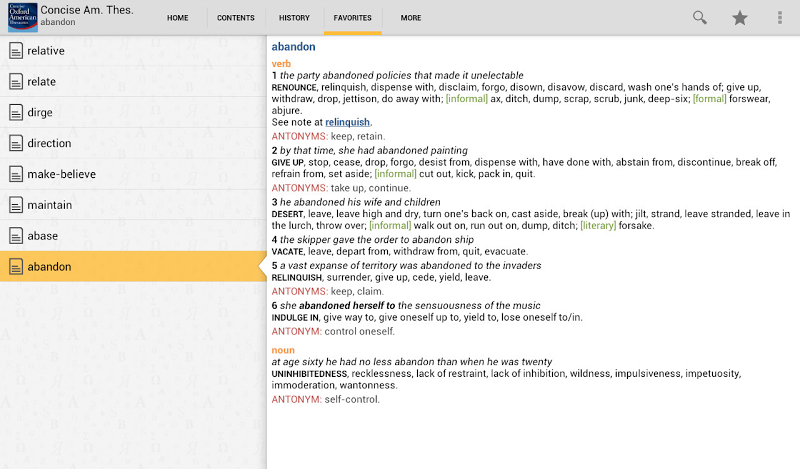Click the document icon beside 'dirge'
The height and width of the screenshot is (469, 800).
[16, 112]
